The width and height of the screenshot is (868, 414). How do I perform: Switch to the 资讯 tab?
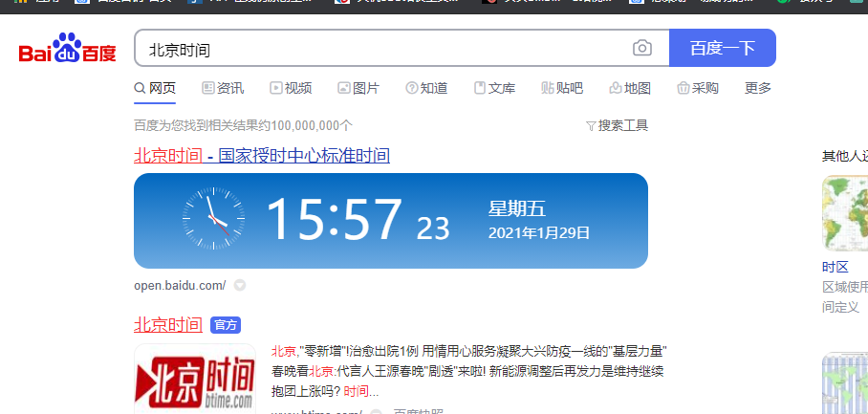[223, 88]
